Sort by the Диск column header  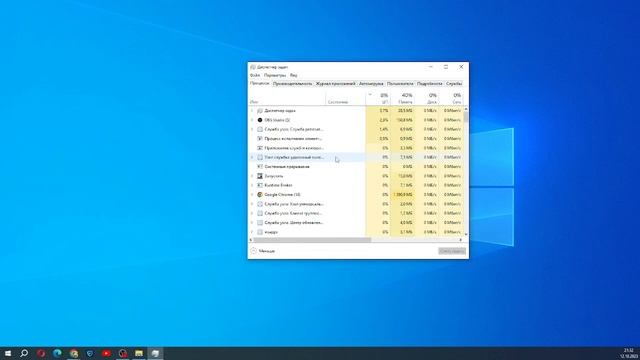pos(427,98)
